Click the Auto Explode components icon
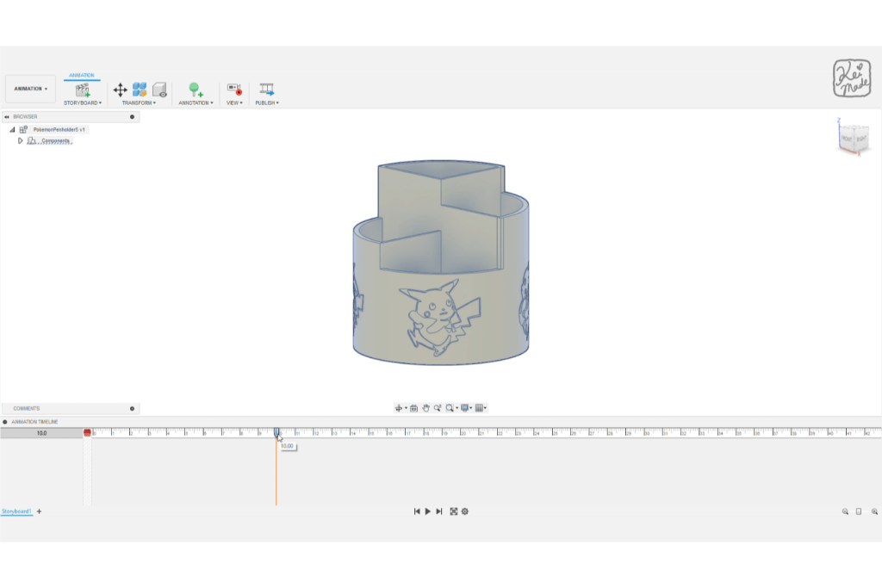The width and height of the screenshot is (882, 588). point(140,90)
